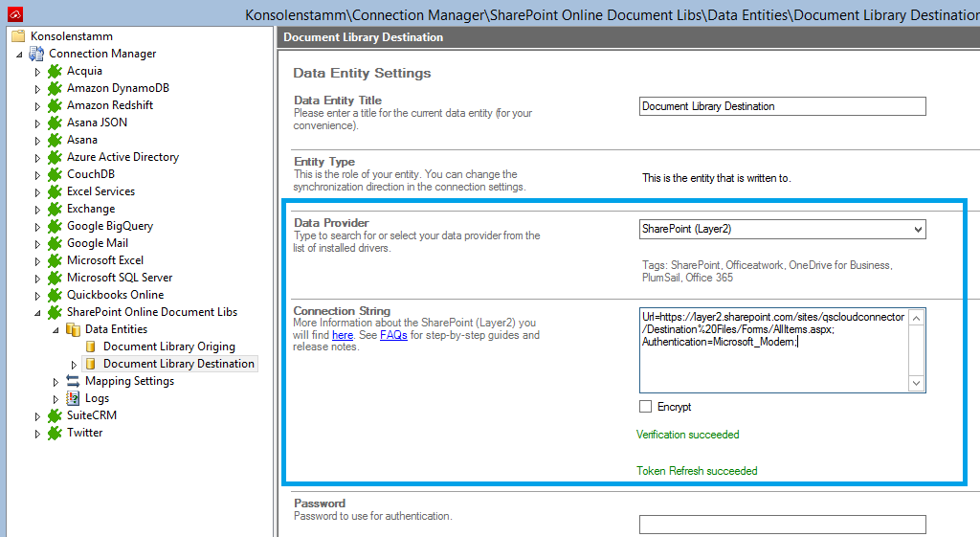Image resolution: width=980 pixels, height=537 pixels.
Task: Enable the Encrypt checkbox
Action: click(646, 407)
